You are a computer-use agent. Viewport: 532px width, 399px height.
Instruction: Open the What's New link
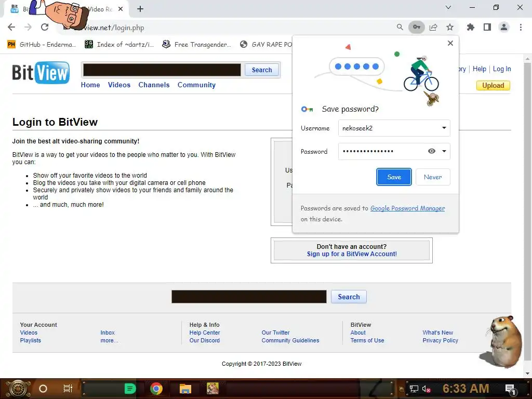pos(437,332)
